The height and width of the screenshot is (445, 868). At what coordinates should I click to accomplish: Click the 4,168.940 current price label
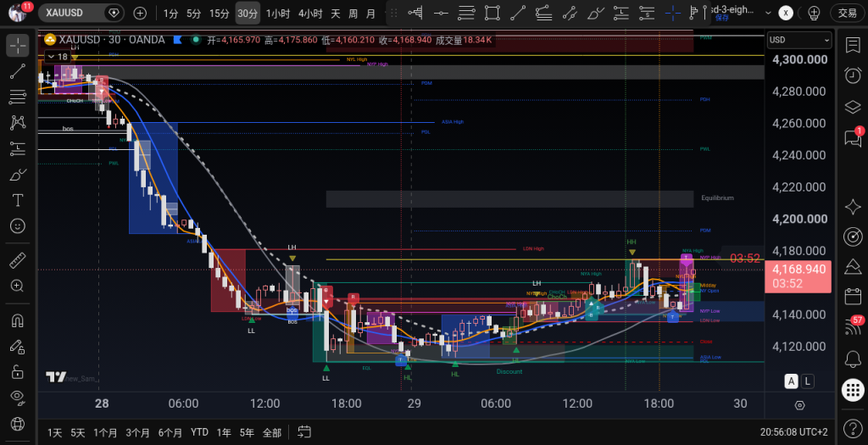[x=798, y=276]
